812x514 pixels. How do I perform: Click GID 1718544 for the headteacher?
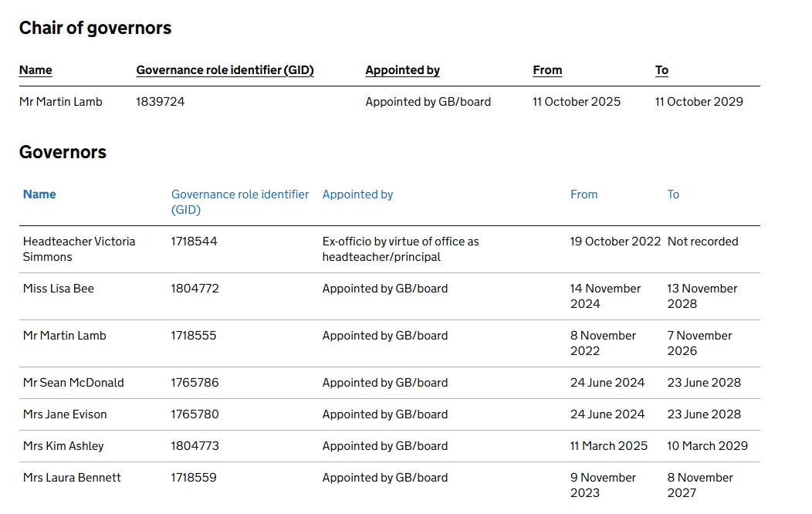pyautogui.click(x=194, y=242)
